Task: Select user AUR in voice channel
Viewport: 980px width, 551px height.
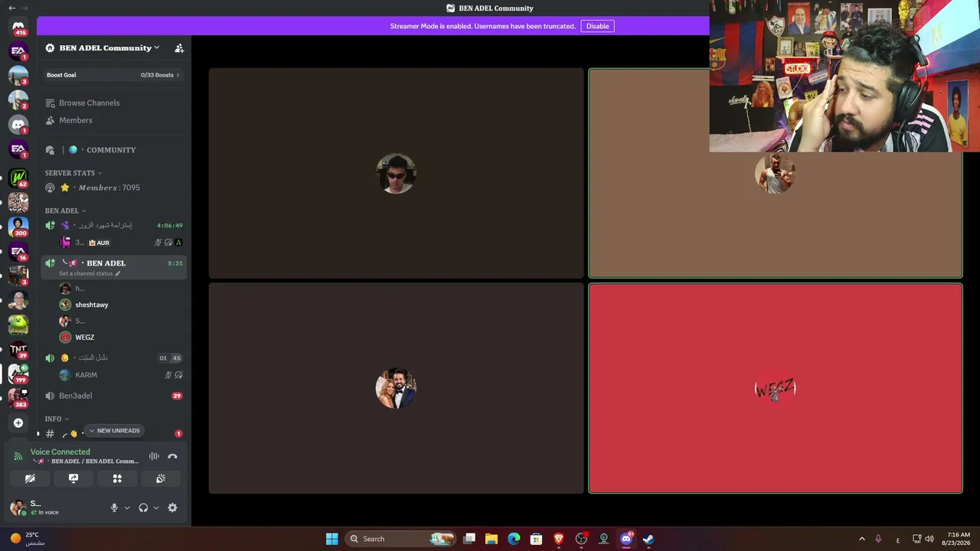Action: [x=122, y=243]
